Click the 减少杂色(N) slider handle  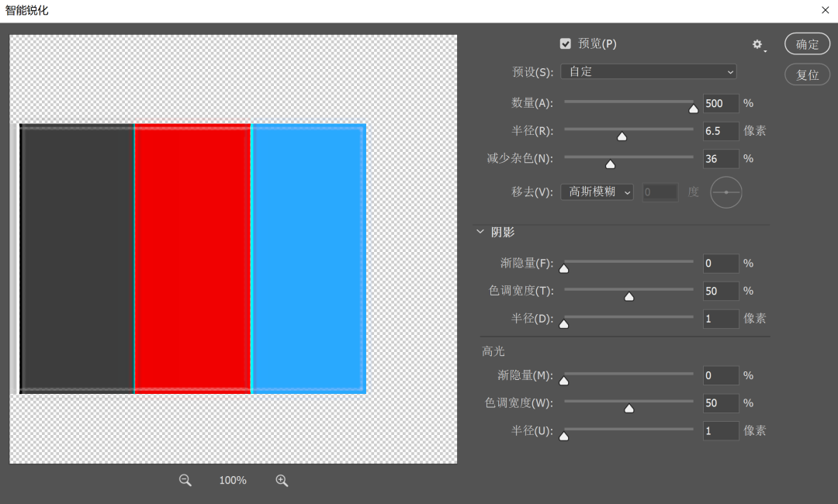click(x=610, y=164)
